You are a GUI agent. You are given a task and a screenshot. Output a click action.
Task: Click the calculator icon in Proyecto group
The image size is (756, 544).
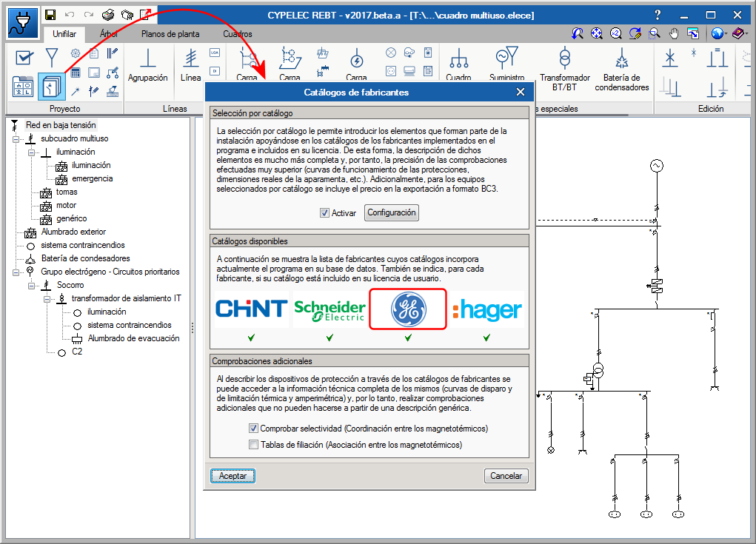(x=76, y=73)
